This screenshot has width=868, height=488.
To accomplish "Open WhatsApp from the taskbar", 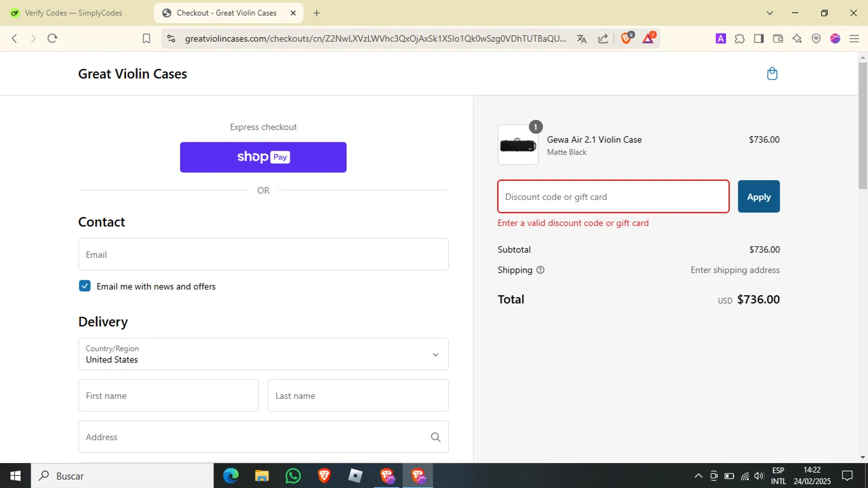I will click(x=293, y=476).
